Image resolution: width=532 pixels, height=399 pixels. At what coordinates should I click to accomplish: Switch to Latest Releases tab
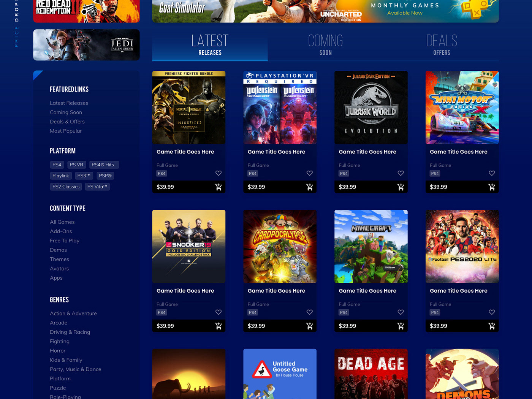click(x=210, y=45)
